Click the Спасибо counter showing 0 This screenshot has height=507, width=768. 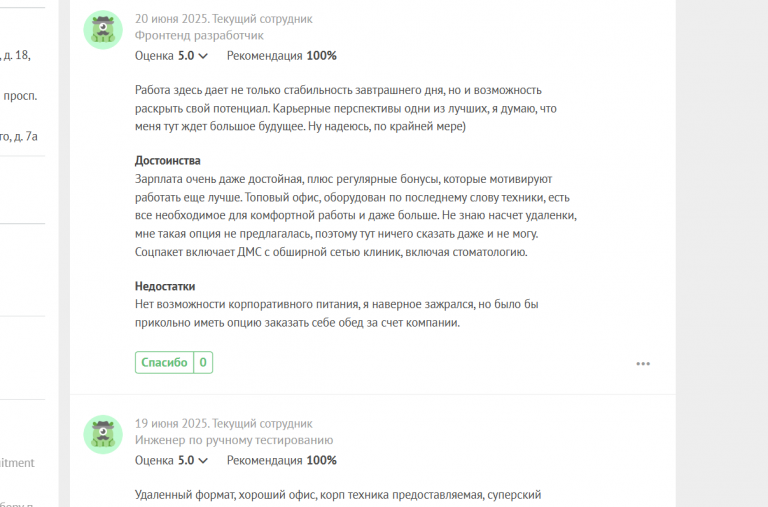pos(203,362)
